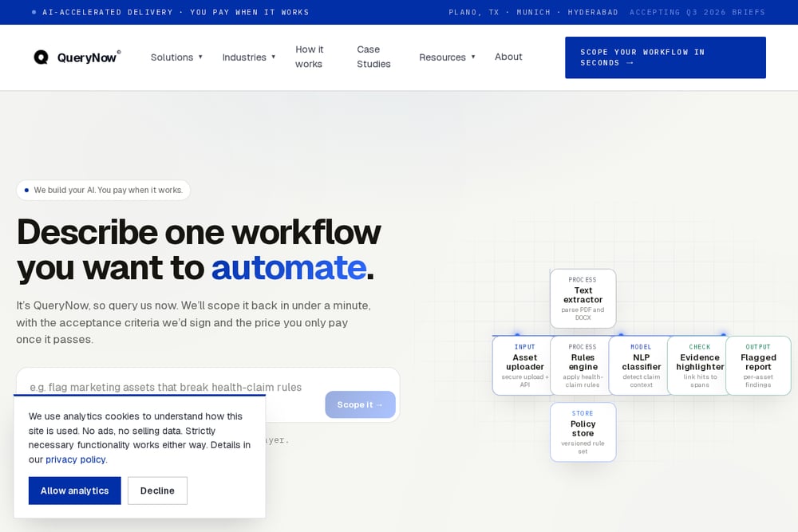
Task: Select the Policy store node
Action: click(583, 432)
